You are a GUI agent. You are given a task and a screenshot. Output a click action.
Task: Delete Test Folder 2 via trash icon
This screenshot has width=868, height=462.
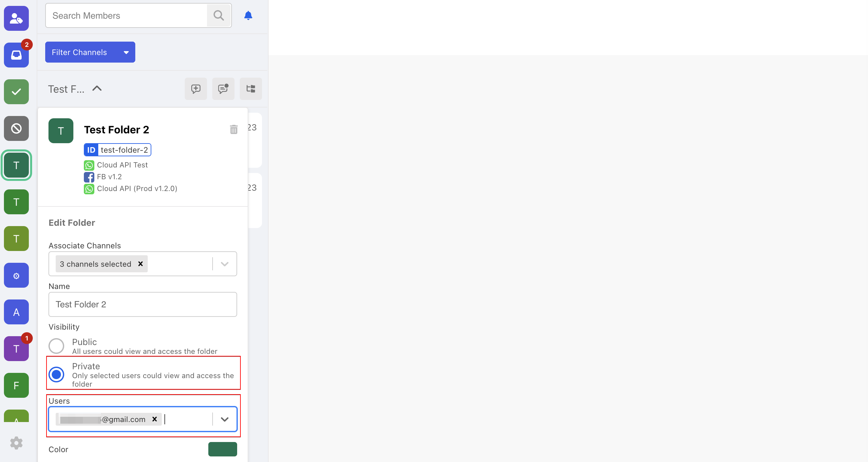click(x=234, y=129)
